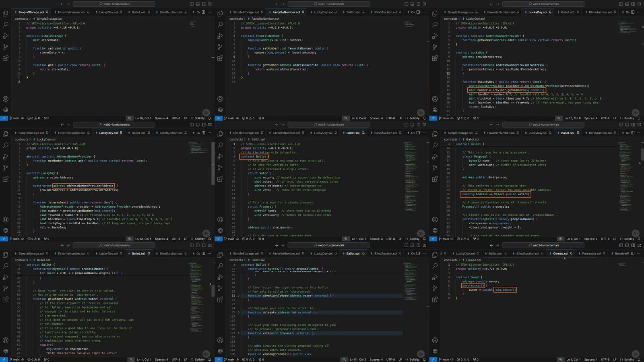The height and width of the screenshot is (362, 644).
Task: Click split editor icon in the Owned.sol window
Action: pos(633,254)
